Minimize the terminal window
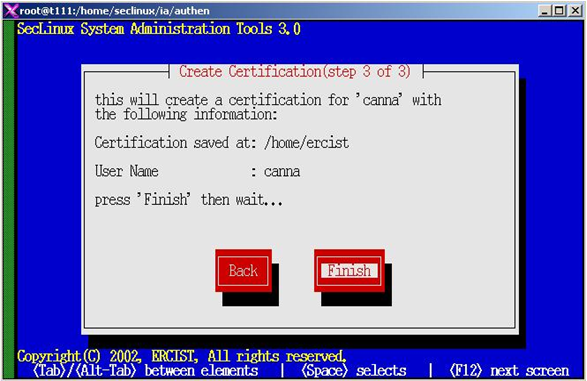The width and height of the screenshot is (587, 381). [x=545, y=10]
